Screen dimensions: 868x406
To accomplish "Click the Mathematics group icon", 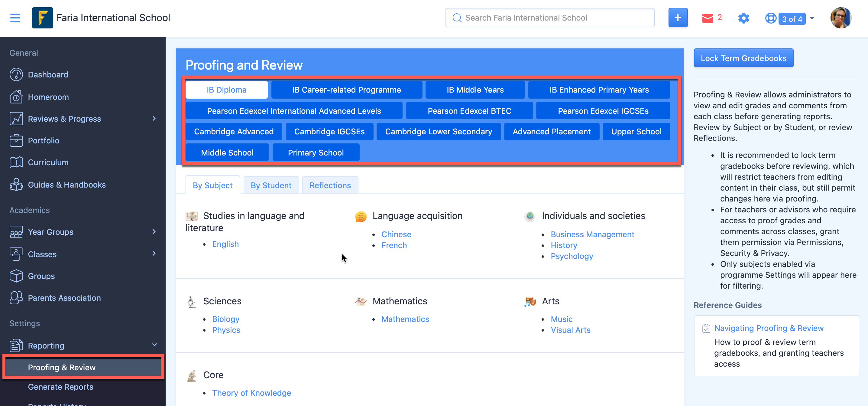I will pyautogui.click(x=361, y=301).
